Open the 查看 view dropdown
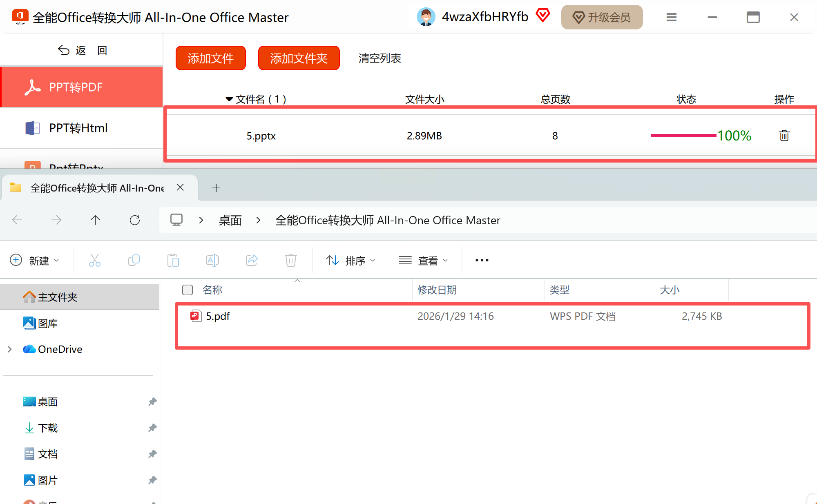The height and width of the screenshot is (504, 817). (423, 260)
